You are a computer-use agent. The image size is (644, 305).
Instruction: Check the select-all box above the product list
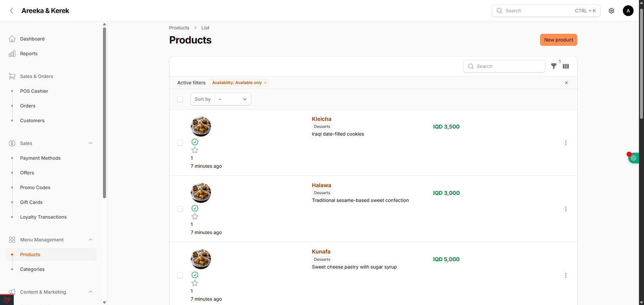pos(180,99)
